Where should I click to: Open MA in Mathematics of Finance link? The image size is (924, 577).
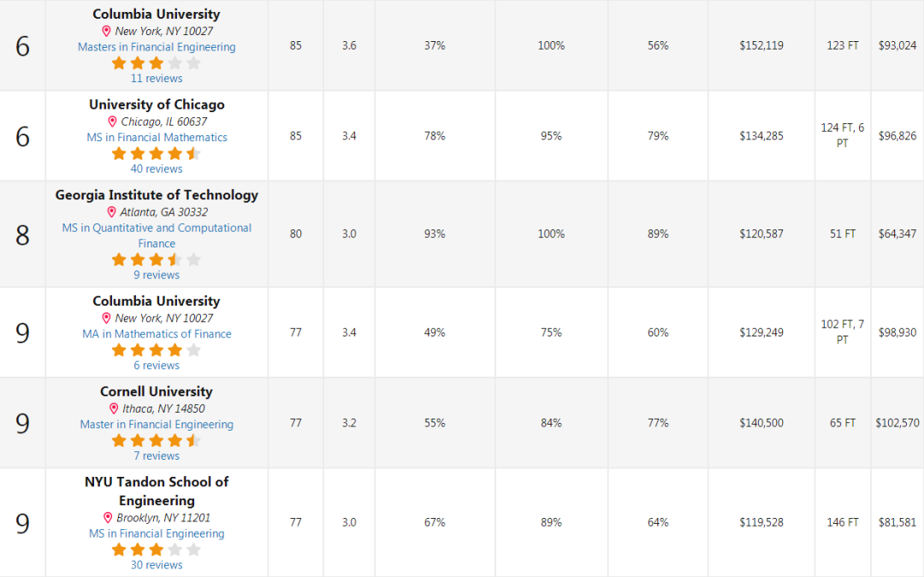(x=157, y=334)
